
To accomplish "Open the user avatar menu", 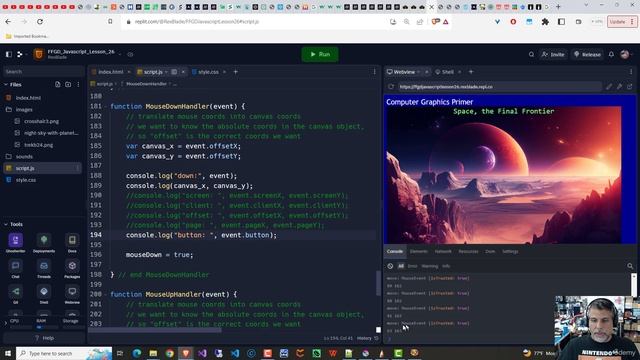I will 625,54.
